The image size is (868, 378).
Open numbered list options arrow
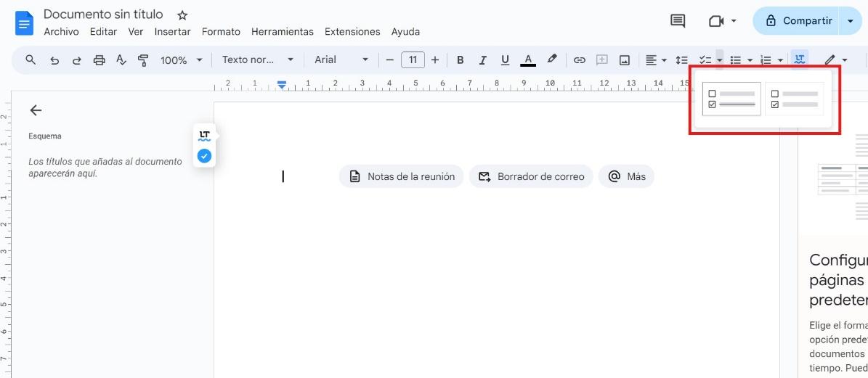(780, 60)
